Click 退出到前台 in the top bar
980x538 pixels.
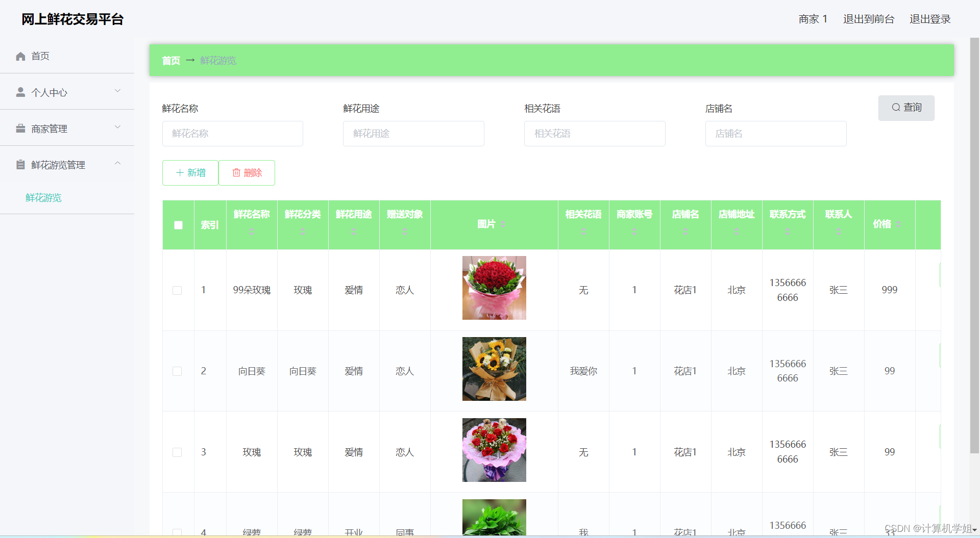tap(869, 19)
